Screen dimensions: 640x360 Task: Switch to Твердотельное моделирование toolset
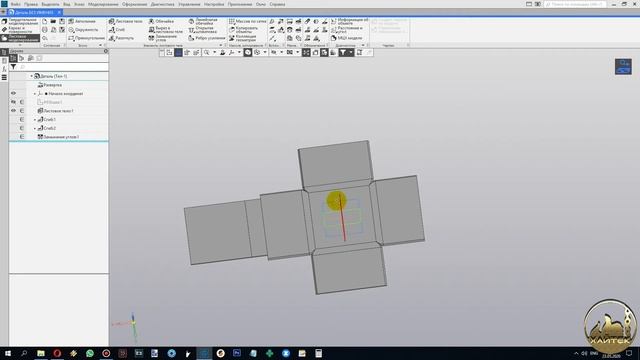coord(20,22)
